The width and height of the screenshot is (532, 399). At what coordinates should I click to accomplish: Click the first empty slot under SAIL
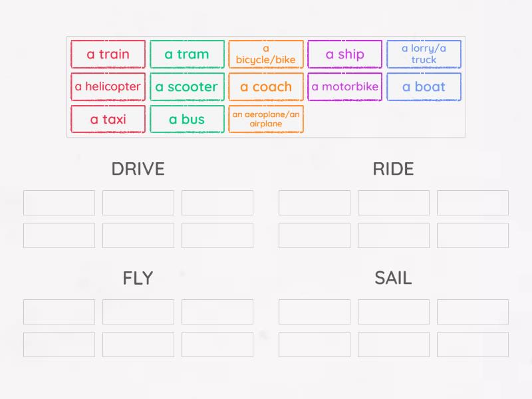(314, 312)
